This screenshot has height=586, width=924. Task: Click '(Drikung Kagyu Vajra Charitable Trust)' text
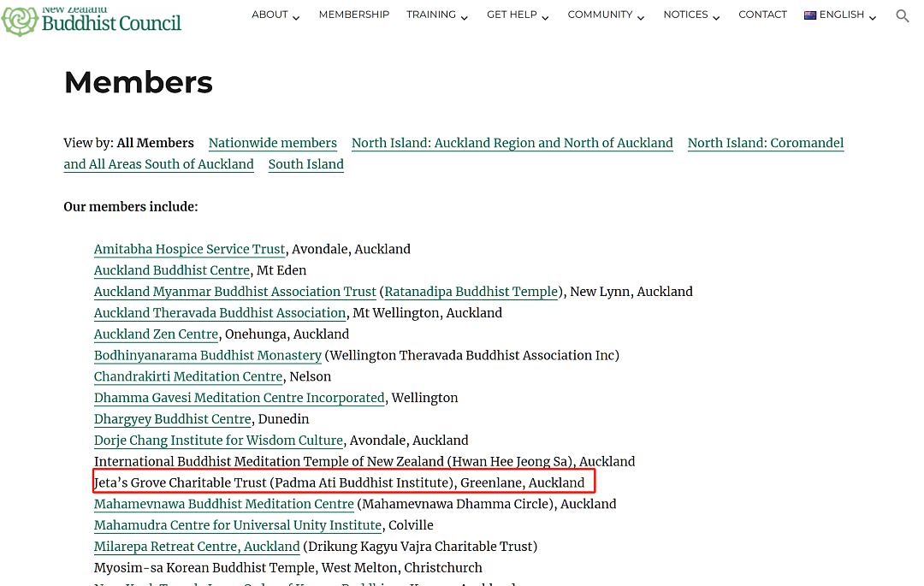point(420,546)
